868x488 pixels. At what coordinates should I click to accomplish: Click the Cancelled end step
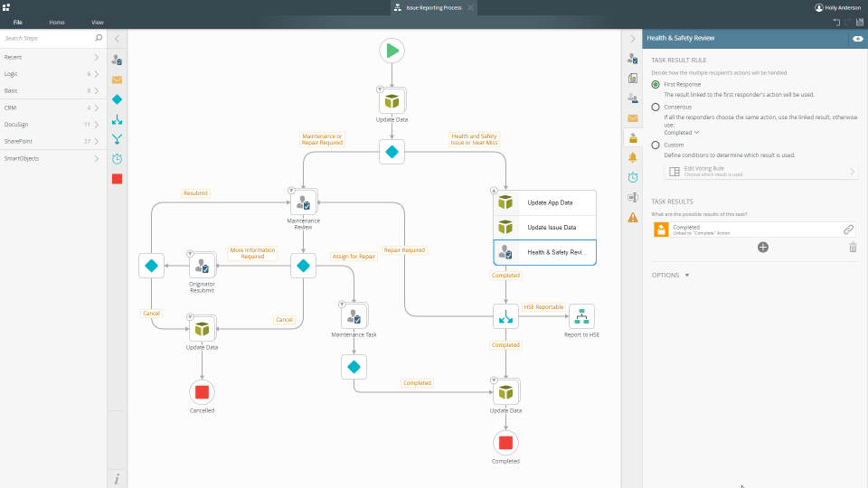pos(202,392)
